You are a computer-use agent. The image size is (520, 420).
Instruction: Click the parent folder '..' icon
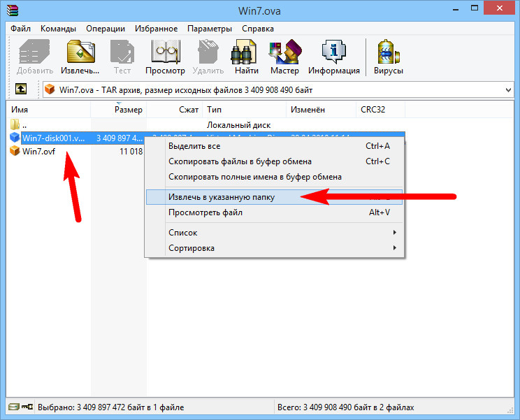(x=15, y=124)
